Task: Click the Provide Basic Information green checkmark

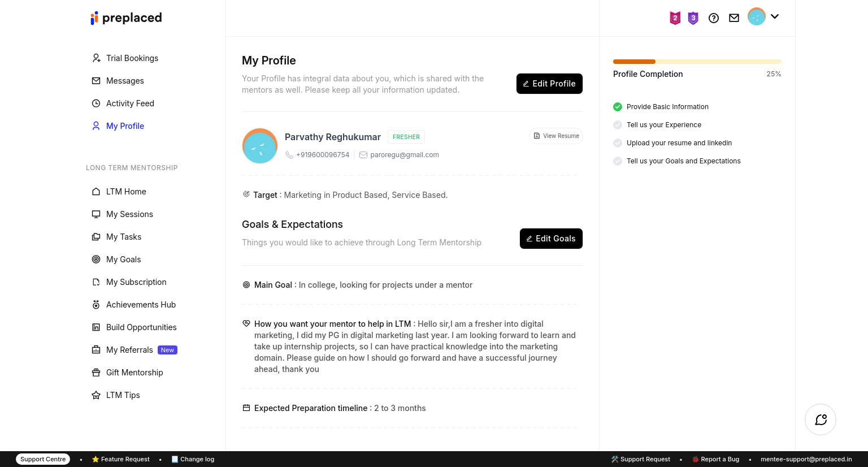Action: [618, 107]
